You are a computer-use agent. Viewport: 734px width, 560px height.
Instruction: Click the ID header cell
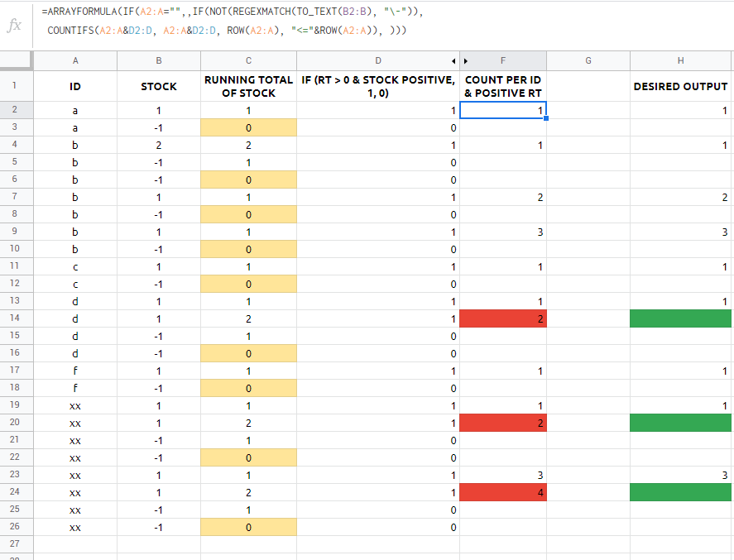[75, 86]
